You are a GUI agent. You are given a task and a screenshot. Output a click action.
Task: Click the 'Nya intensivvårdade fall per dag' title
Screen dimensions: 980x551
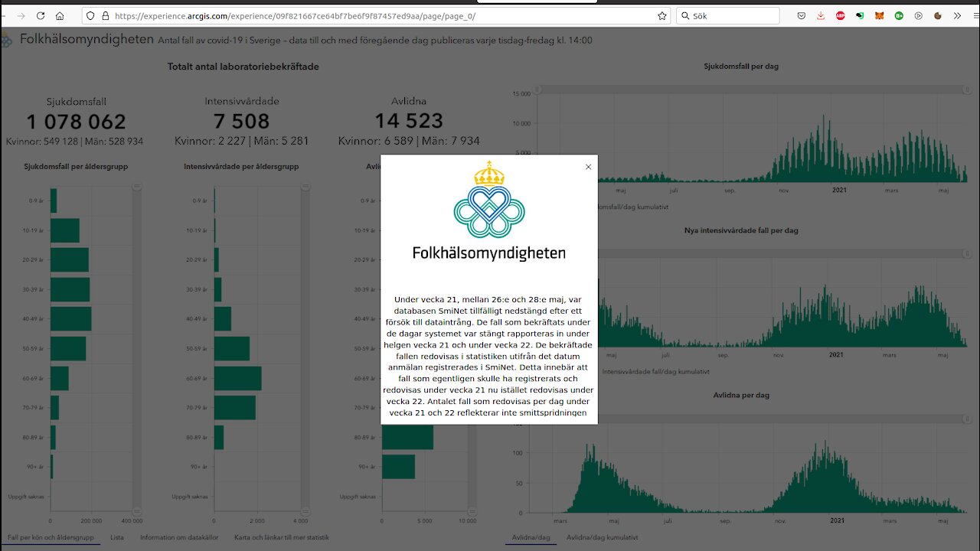click(741, 230)
